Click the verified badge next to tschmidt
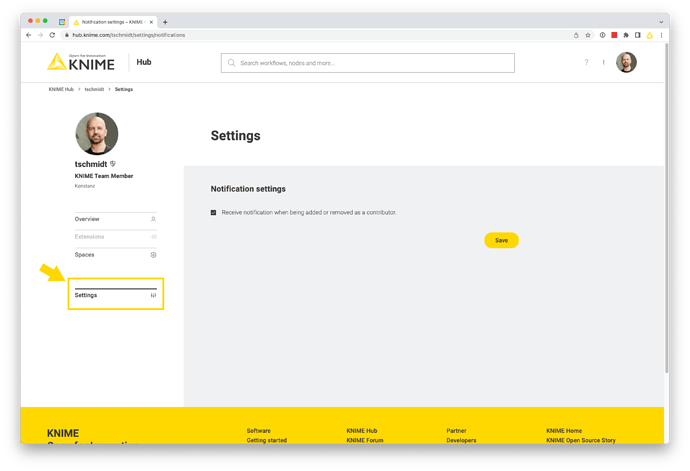Viewport: 690px width, 471px height. tap(113, 164)
